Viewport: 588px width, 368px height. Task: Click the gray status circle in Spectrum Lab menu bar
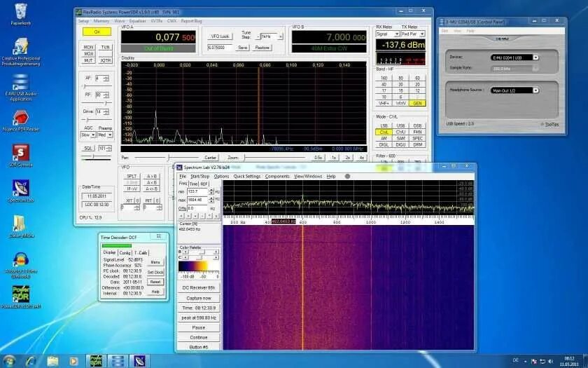tap(347, 176)
